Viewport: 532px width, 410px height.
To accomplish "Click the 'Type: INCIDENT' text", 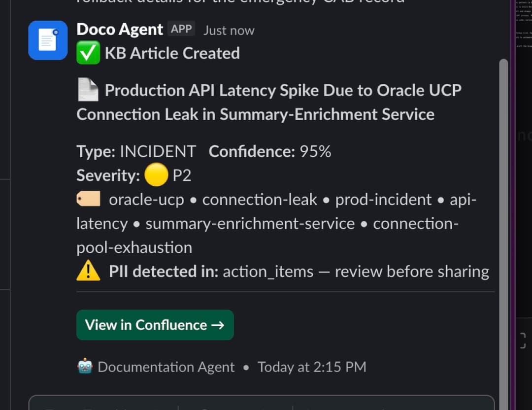I will [136, 151].
